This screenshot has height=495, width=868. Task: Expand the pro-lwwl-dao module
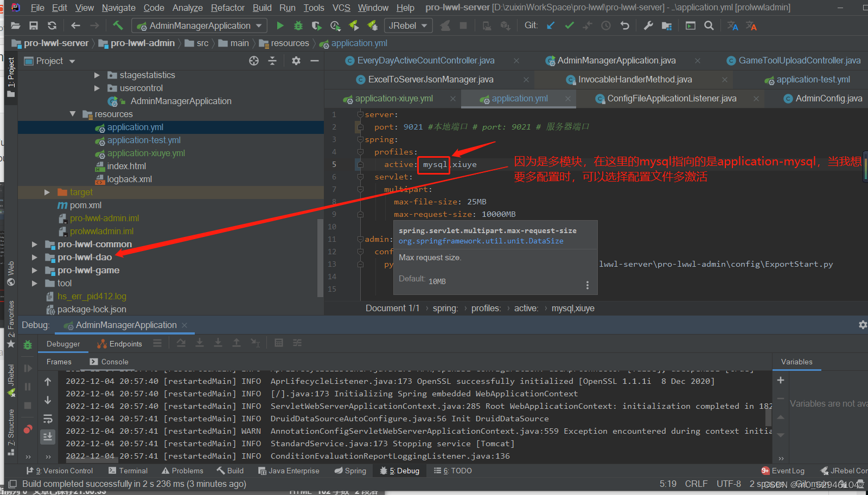pos(34,257)
